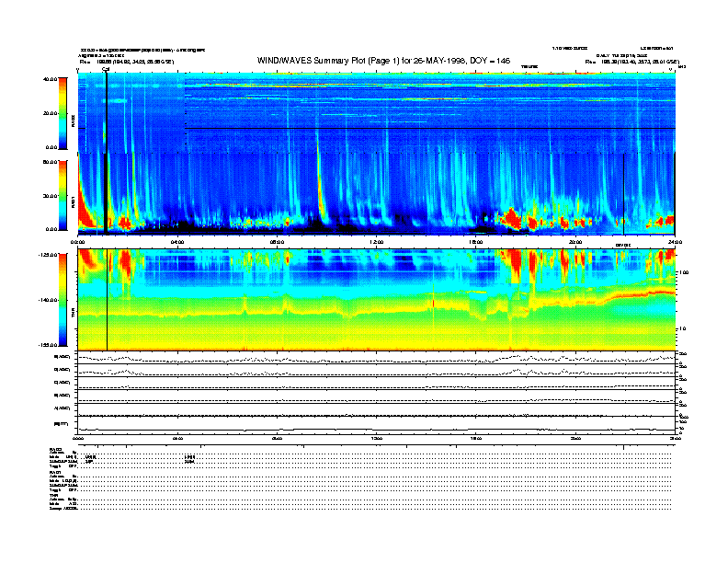Select the Cal label above the RAD2 panel
This screenshot has width=728, height=563.
pos(106,69)
